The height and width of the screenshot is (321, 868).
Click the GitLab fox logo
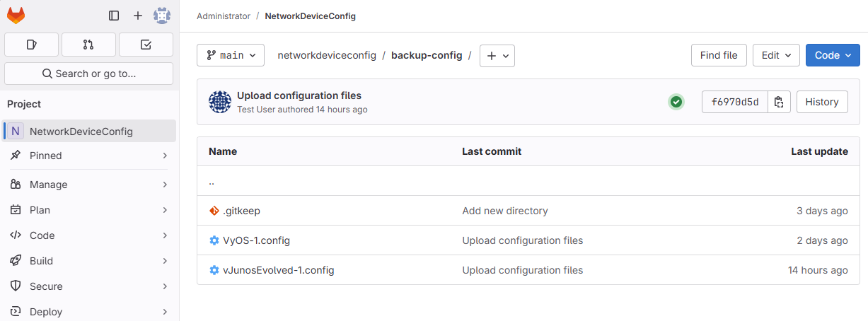tap(16, 15)
